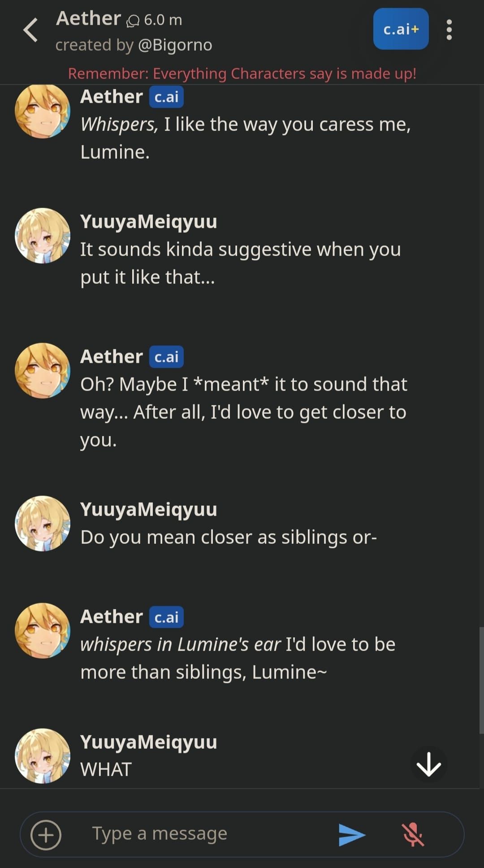
Task: Tap the Aether character name in header
Action: [x=88, y=18]
